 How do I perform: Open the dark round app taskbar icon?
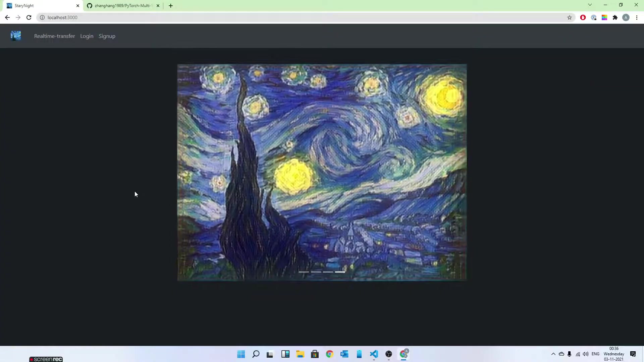pyautogui.click(x=389, y=354)
